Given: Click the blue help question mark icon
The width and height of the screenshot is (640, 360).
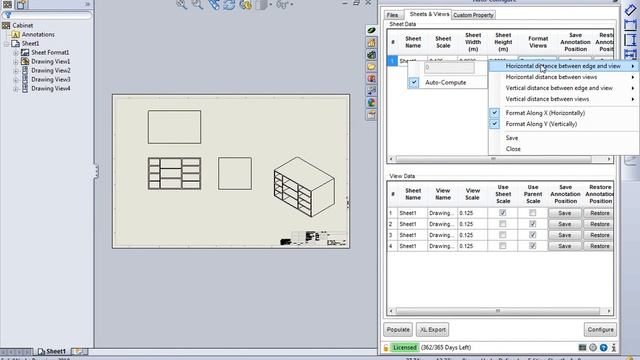Looking at the screenshot, I should [x=603, y=348].
